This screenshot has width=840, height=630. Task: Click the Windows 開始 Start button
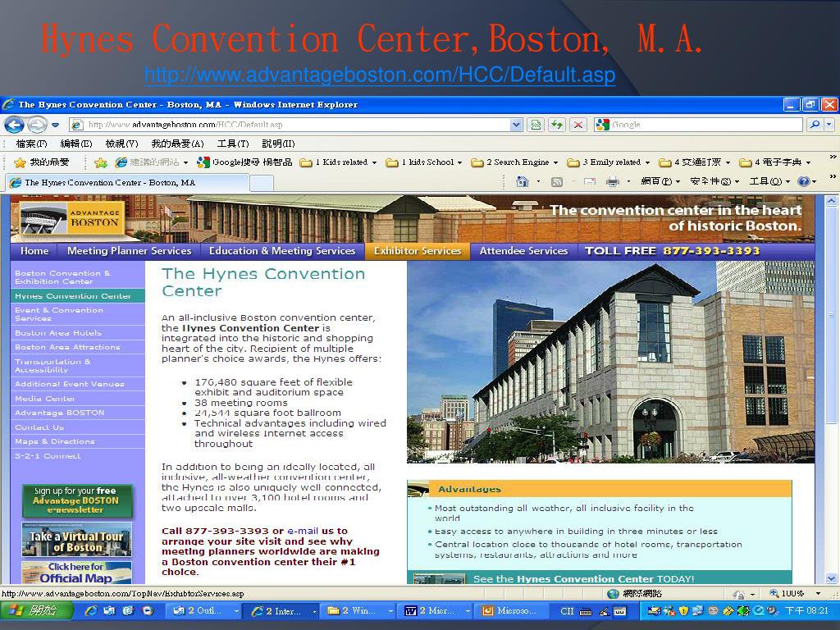36,610
